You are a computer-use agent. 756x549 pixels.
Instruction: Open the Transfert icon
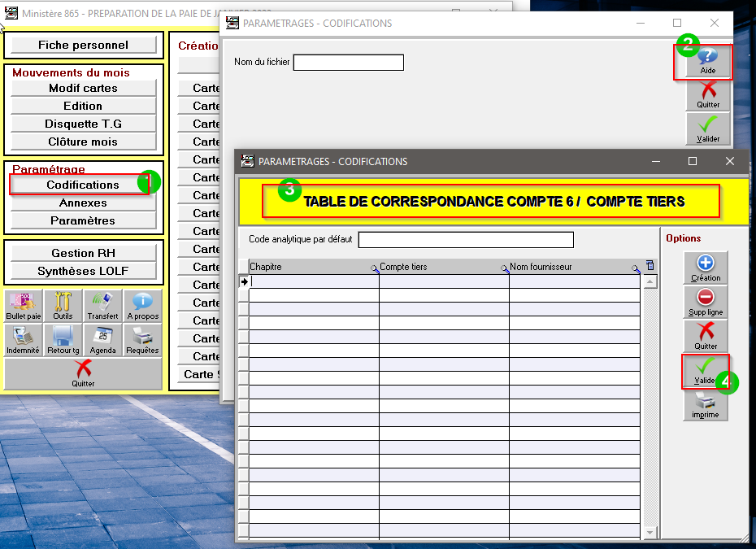click(x=102, y=306)
